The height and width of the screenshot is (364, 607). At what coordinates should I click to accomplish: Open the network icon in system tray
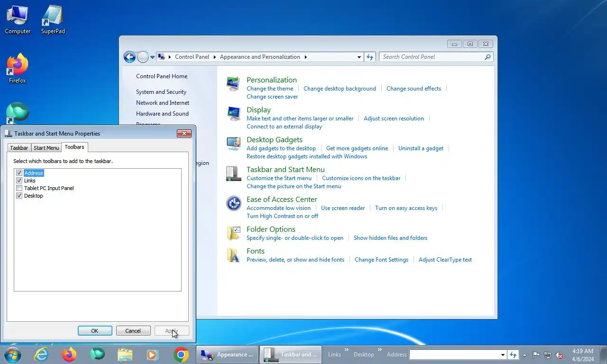[x=548, y=355]
